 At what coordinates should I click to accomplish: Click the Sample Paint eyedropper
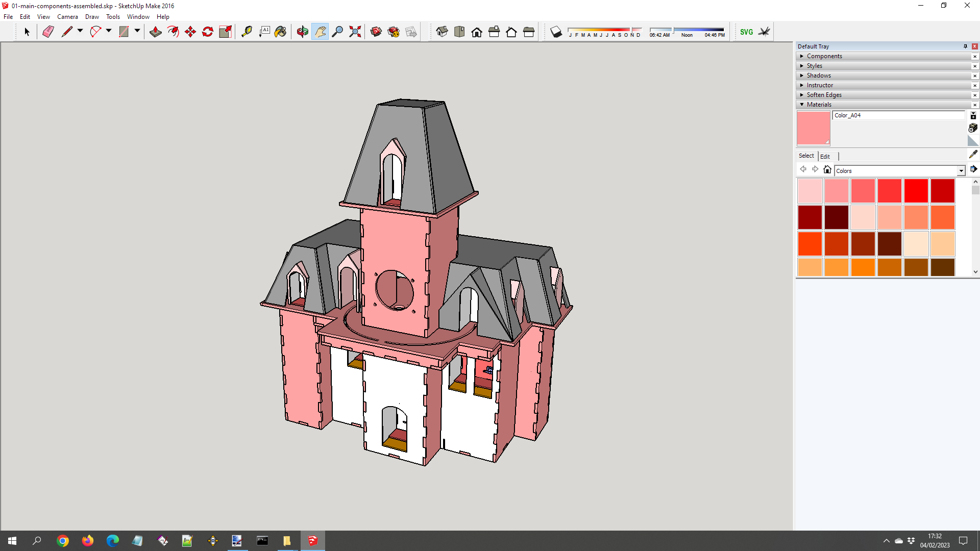[973, 154]
